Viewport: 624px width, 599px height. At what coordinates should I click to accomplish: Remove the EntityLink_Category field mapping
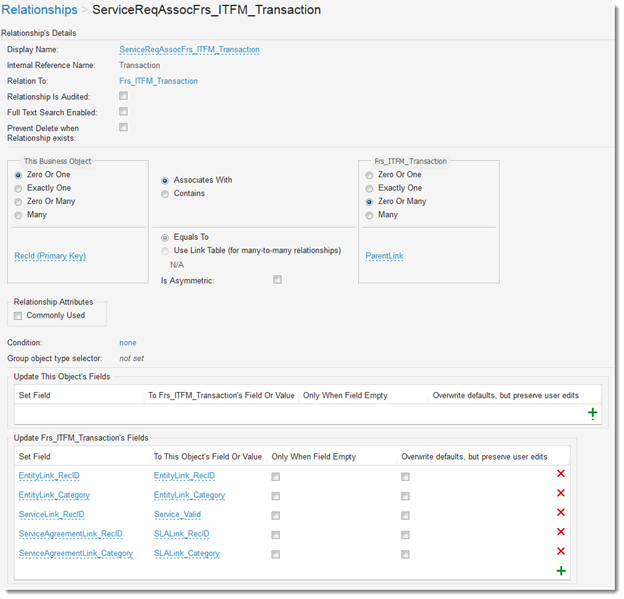[x=560, y=494]
